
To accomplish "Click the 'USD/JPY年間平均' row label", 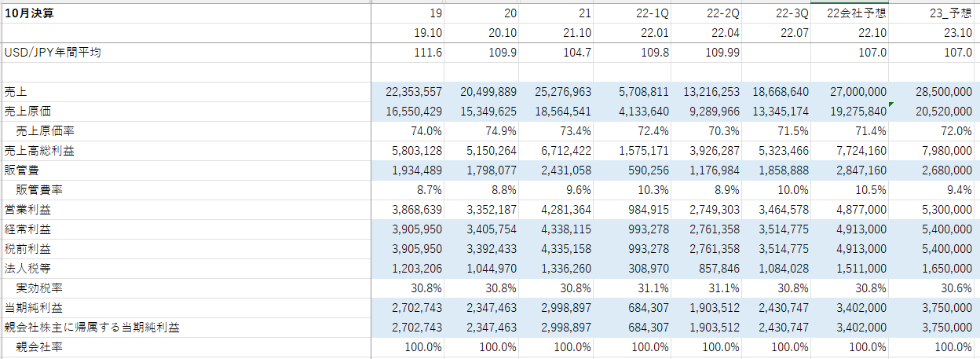I will pos(186,53).
